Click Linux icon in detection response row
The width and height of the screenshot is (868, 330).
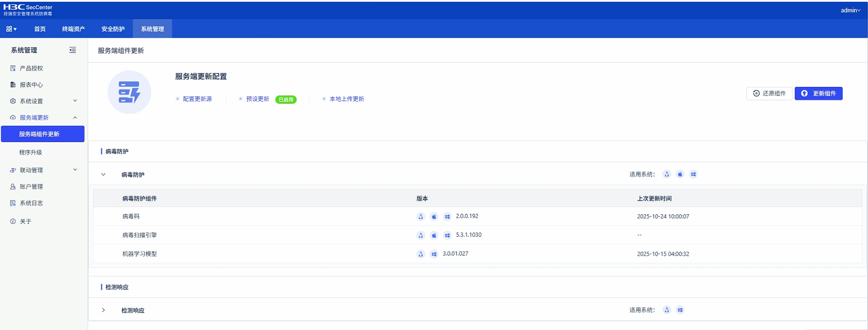(667, 310)
